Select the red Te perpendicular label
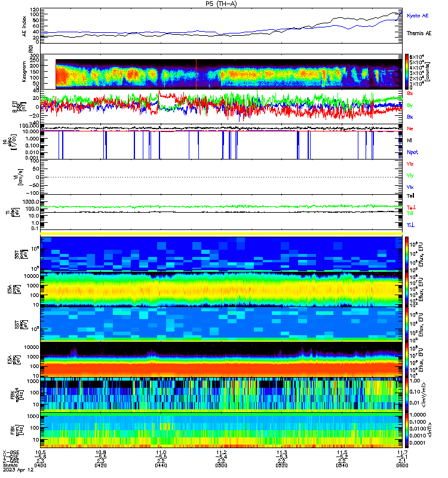The image size is (448, 478). [x=411, y=207]
